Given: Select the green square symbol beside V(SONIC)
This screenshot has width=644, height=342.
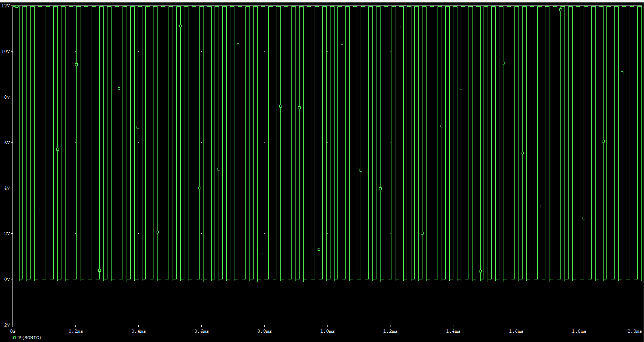Looking at the screenshot, I should point(15,338).
